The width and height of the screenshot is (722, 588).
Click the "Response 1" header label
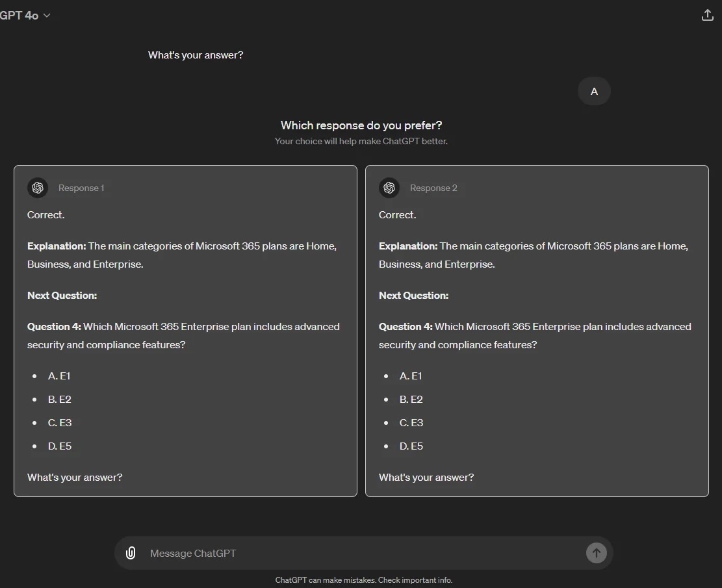81,188
